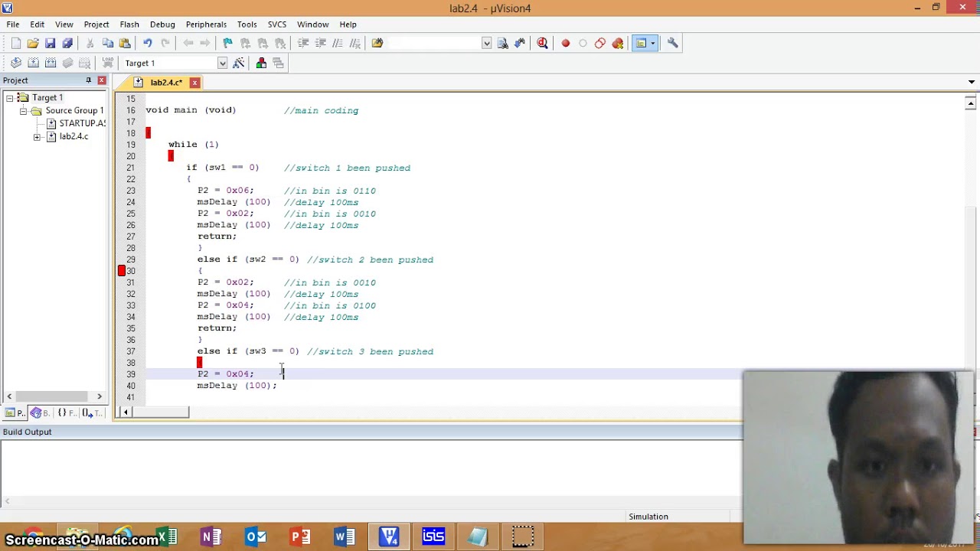The image size is (980, 551).
Task: Open the Peripherals menu
Action: [206, 24]
